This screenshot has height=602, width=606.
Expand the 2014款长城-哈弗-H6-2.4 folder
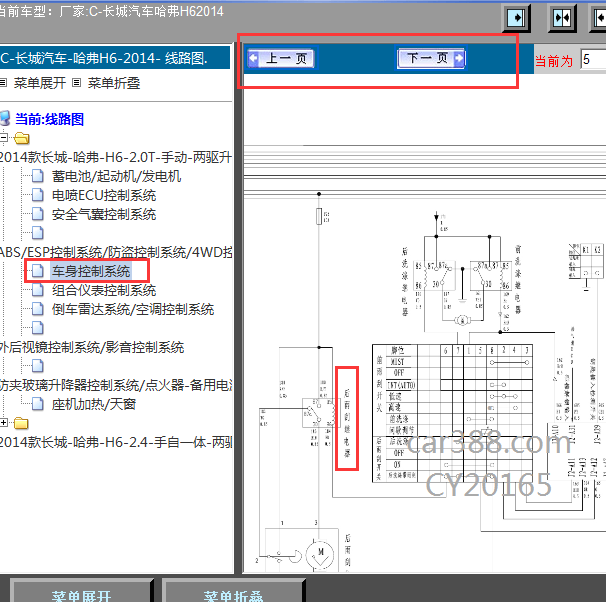[3, 423]
